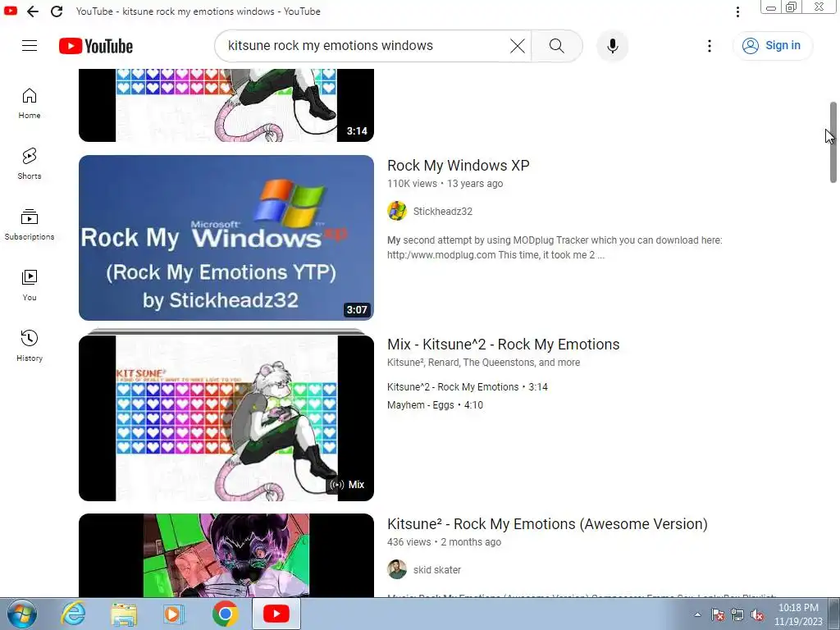Click the page vertical scrollbar thumb

click(833, 143)
